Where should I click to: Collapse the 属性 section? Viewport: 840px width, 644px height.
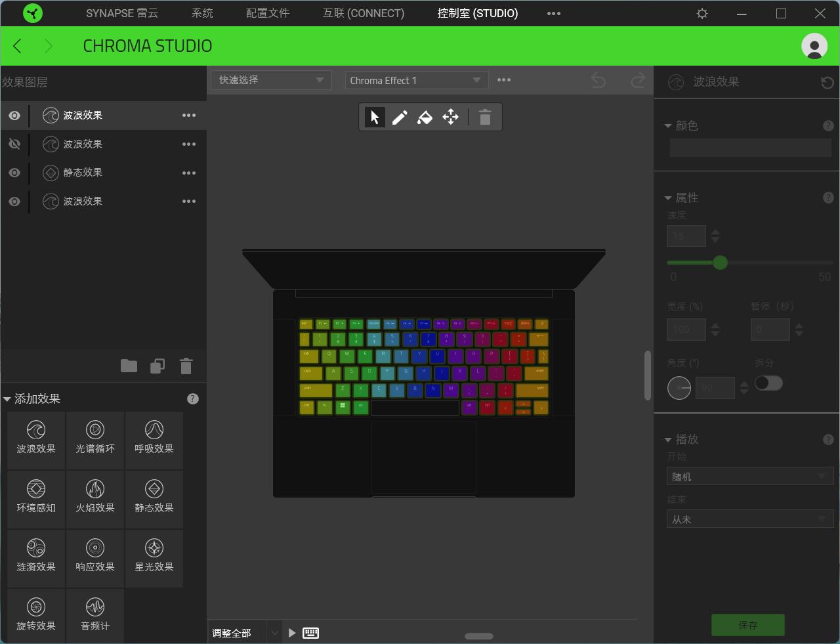(x=668, y=198)
